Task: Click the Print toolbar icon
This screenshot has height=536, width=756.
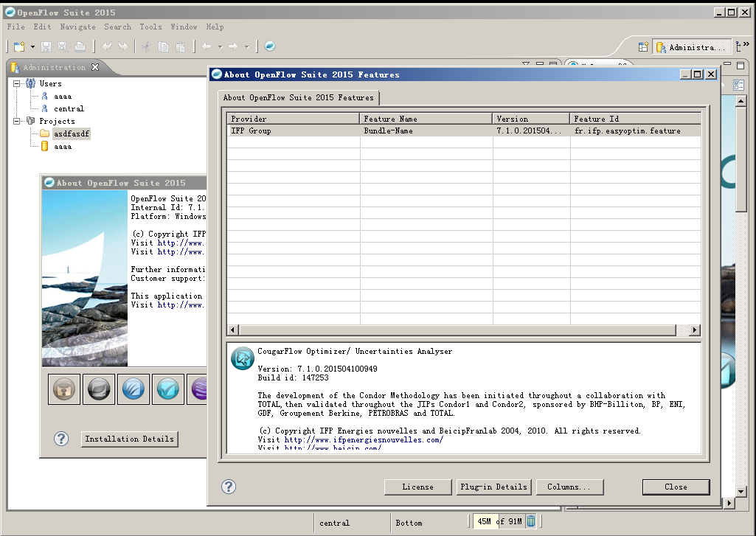Action: pos(80,46)
